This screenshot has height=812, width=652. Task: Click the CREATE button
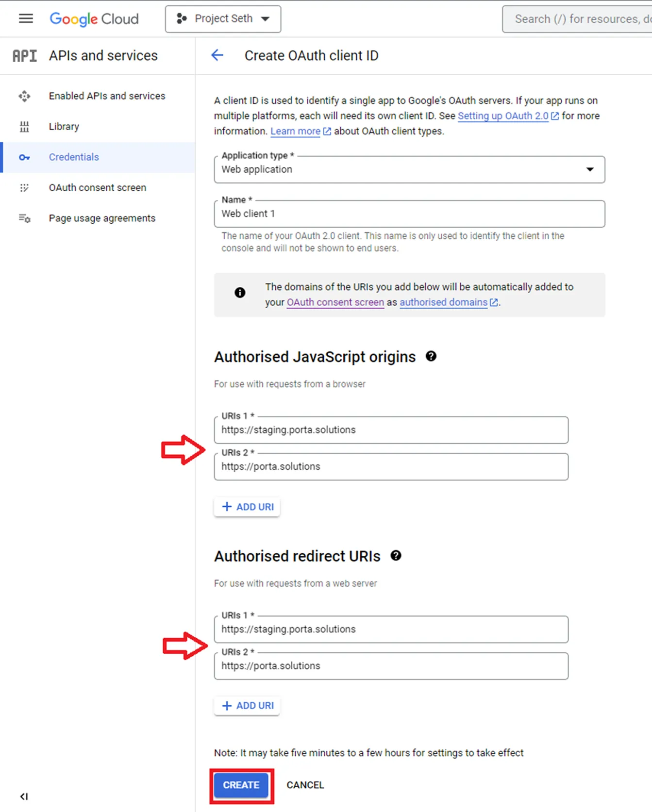pos(241,785)
